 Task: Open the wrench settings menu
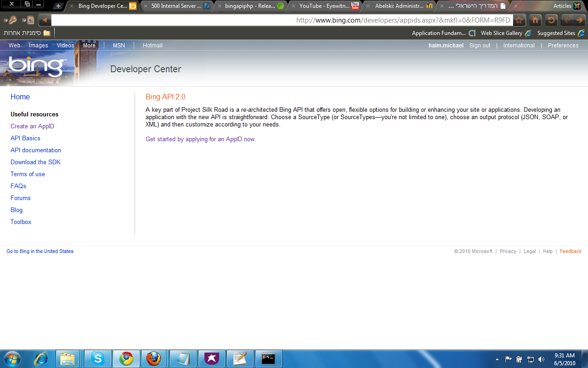click(10, 20)
